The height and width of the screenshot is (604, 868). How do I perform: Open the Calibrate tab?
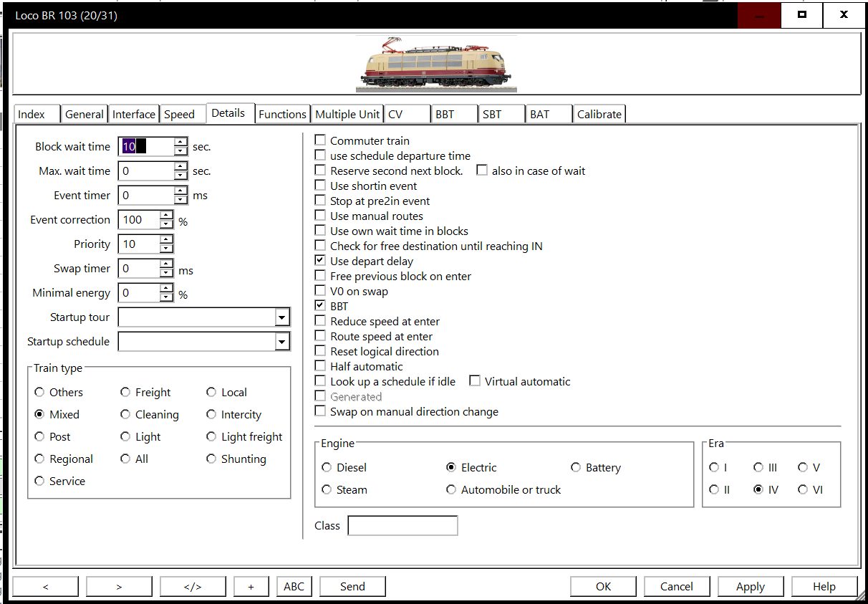click(599, 114)
